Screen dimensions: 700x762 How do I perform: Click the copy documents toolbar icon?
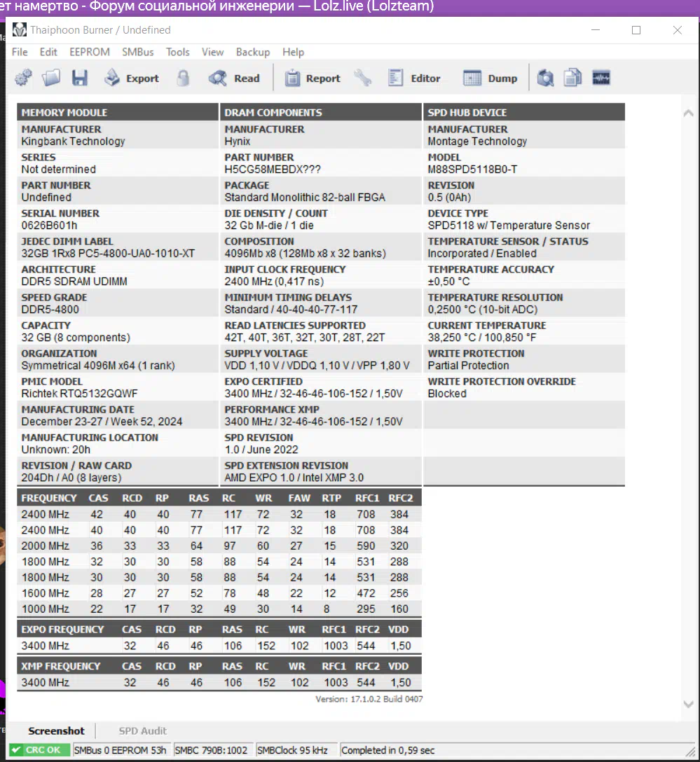coord(573,78)
